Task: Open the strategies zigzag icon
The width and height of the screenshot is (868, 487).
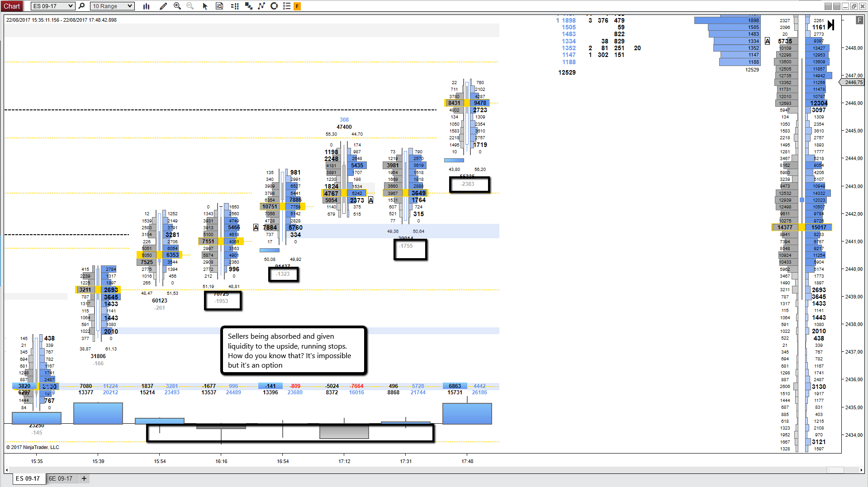Action: click(261, 6)
